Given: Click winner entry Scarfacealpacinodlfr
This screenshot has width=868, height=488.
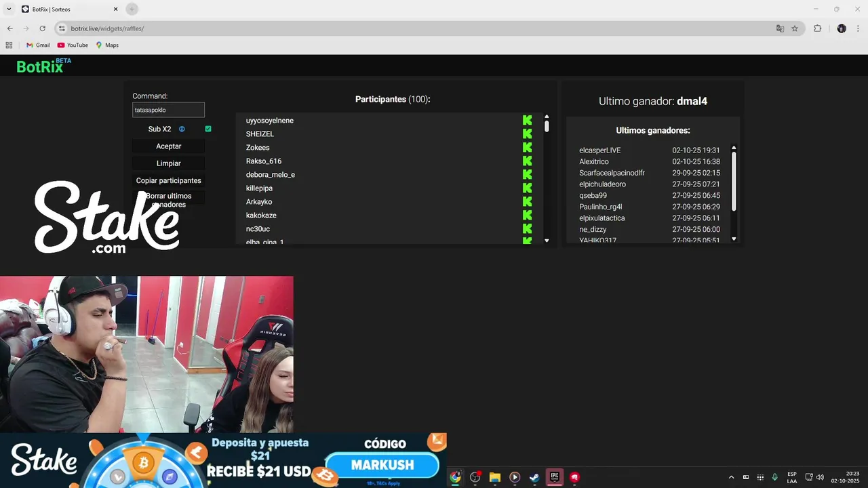Looking at the screenshot, I should coord(612,173).
